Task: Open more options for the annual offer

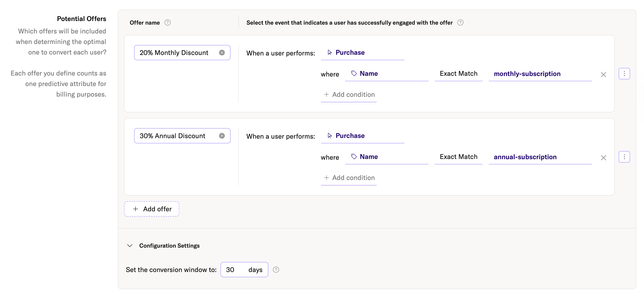Action: [x=624, y=157]
